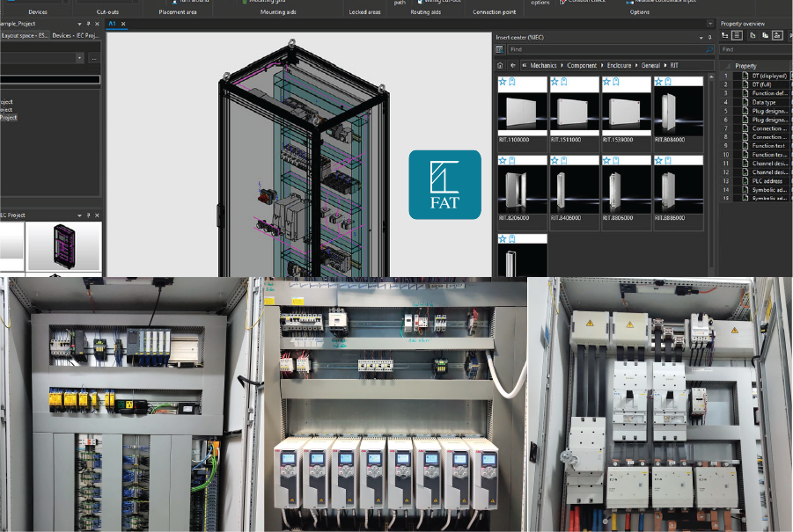Open the IEC Project preview panel dropdown
This screenshot has width=793, height=532.
[x=79, y=215]
